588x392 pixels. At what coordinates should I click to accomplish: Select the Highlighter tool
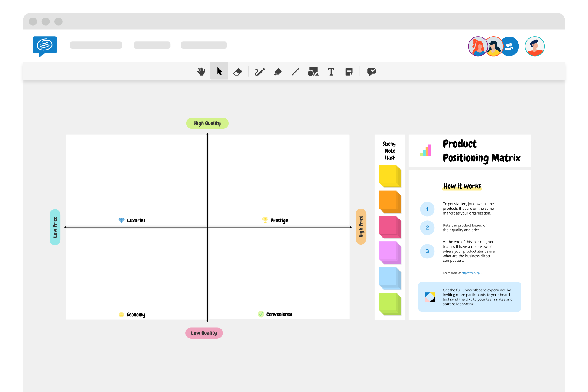pyautogui.click(x=278, y=71)
